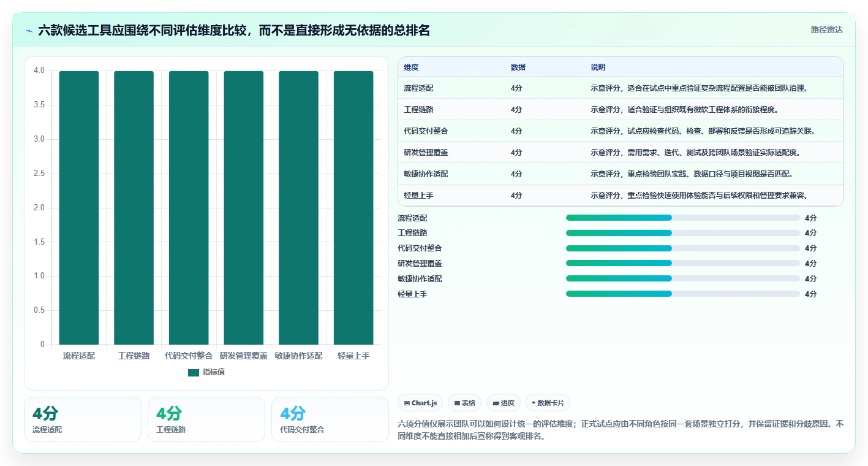Select the 表格 chip
Viewport: 868px width, 466px height.
click(465, 403)
